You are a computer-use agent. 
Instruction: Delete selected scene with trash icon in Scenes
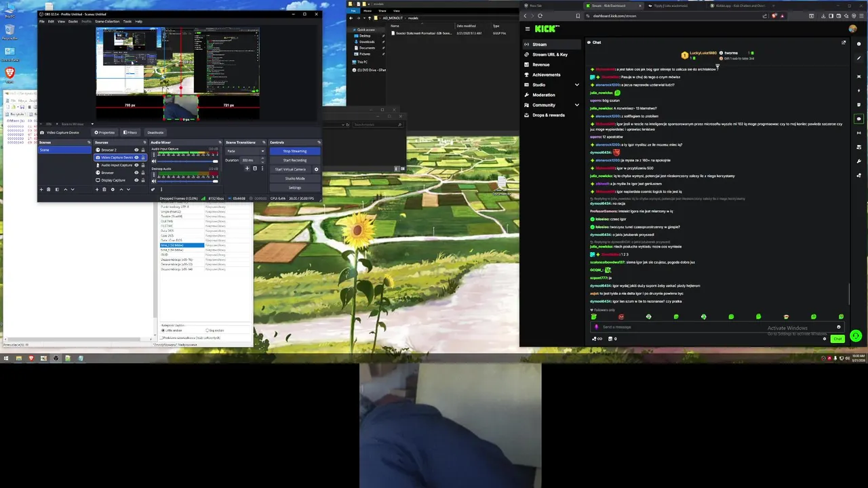tap(48, 189)
